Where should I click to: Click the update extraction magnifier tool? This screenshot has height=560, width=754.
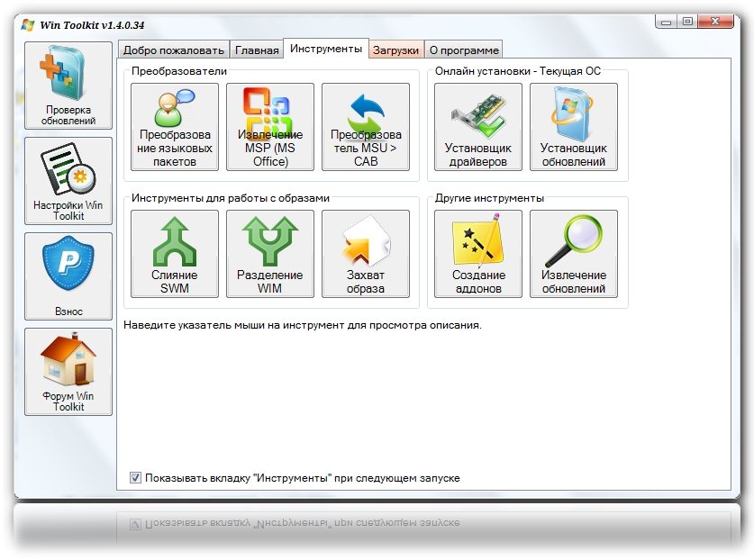574,254
